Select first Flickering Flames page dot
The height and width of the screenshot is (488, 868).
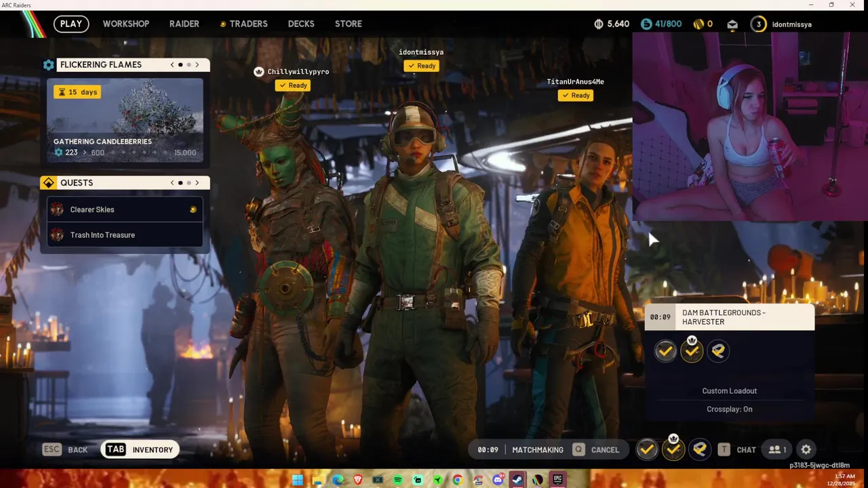180,65
